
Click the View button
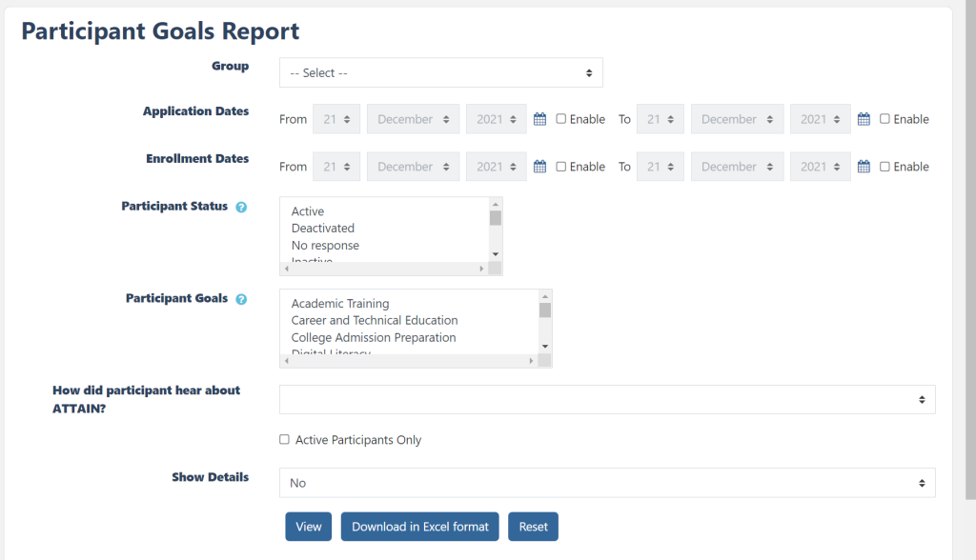(x=308, y=527)
